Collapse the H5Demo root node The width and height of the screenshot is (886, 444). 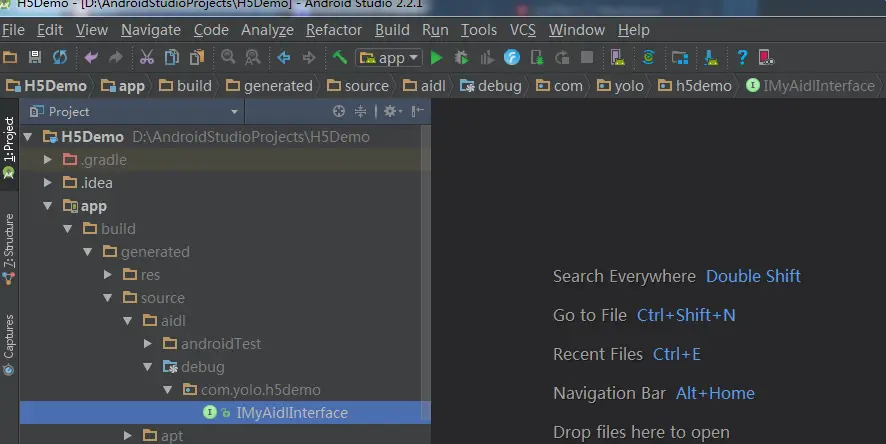pyautogui.click(x=28, y=137)
